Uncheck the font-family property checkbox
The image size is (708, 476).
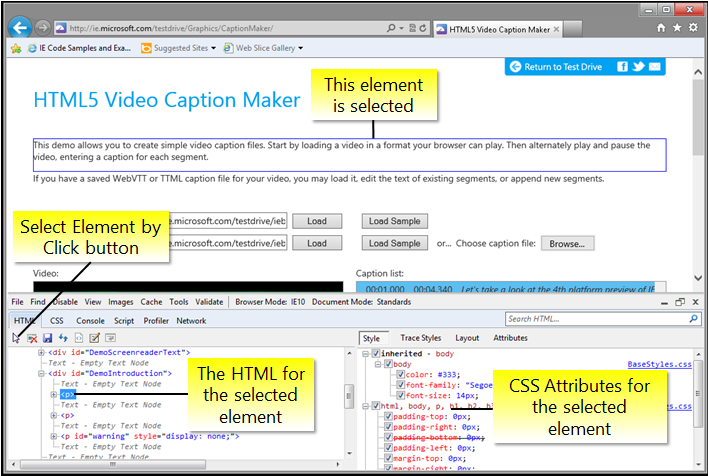coord(400,385)
